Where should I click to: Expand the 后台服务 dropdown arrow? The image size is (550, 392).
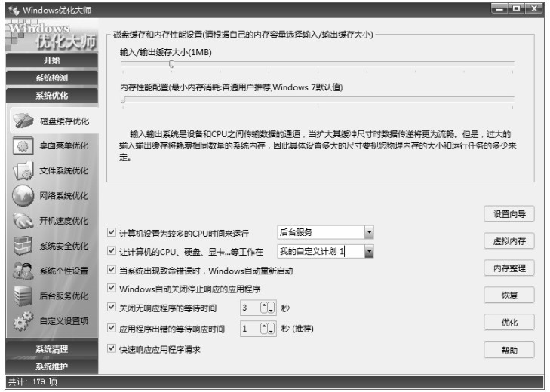[x=369, y=232]
